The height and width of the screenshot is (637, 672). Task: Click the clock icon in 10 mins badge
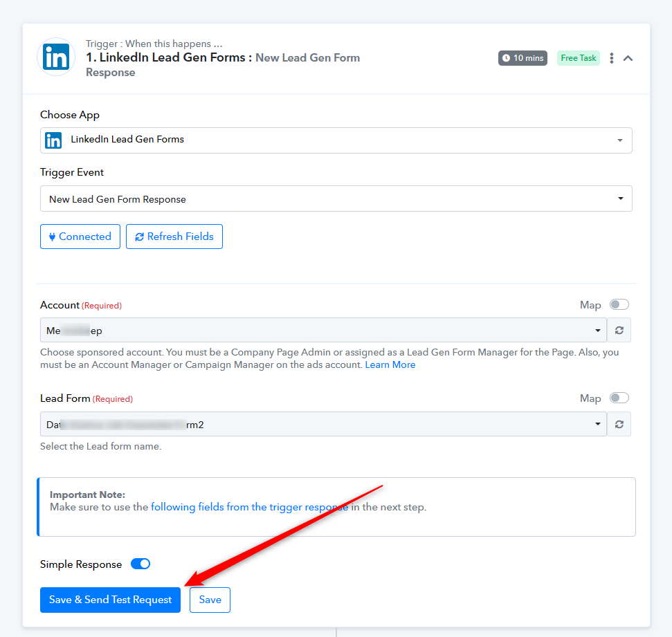(506, 58)
